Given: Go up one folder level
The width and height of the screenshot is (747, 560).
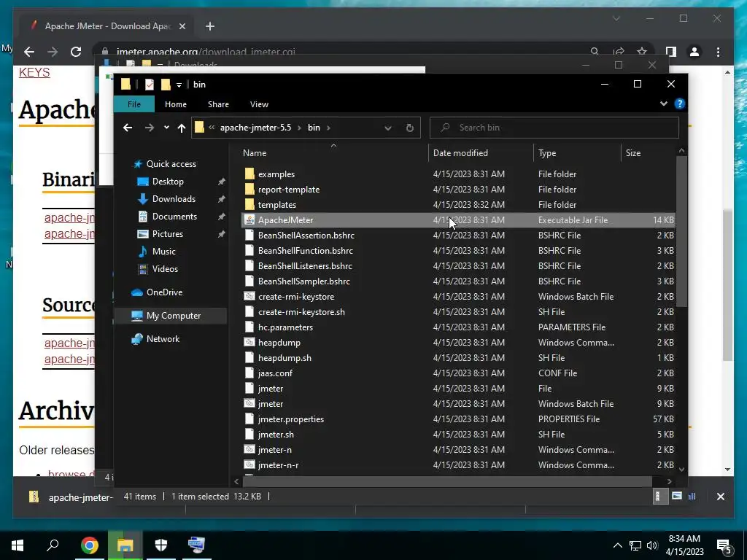Looking at the screenshot, I should coord(182,128).
